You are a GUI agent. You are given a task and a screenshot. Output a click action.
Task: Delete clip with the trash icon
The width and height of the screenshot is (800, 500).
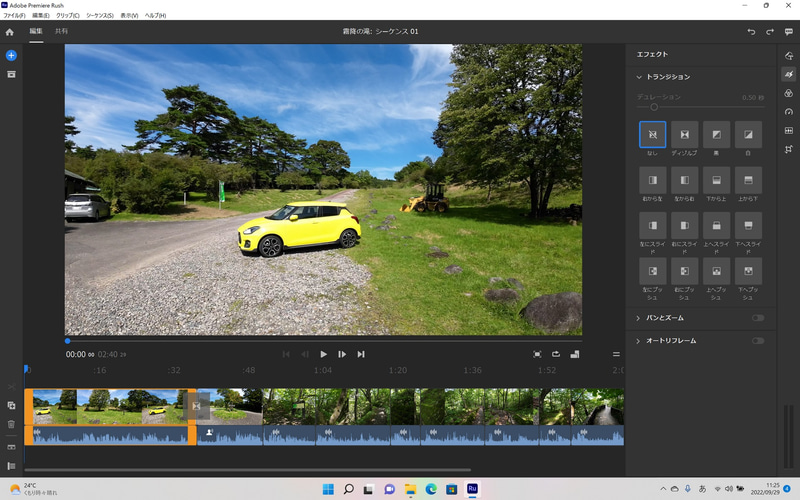11,424
